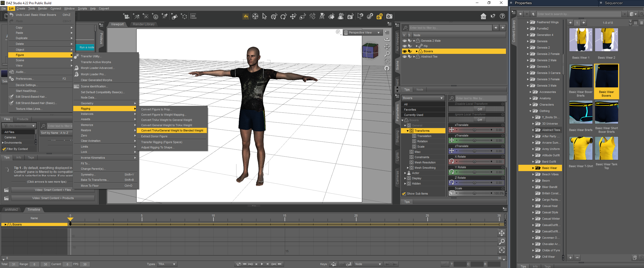Select the Rotate tool in toolbar
The image size is (644, 268).
click(284, 16)
